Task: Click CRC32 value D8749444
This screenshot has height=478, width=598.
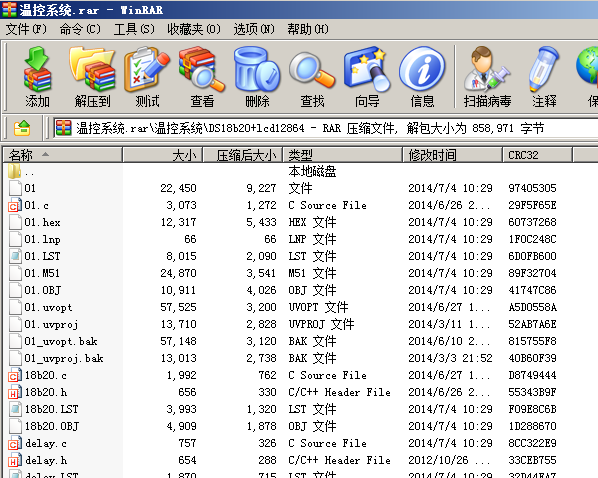Action: click(x=532, y=375)
